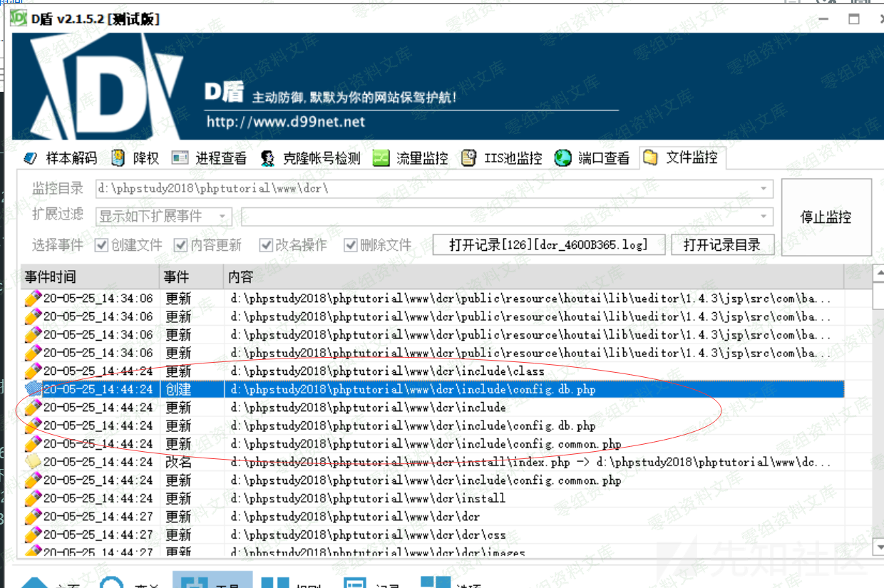
Task: Toggle the 内容更新 checkbox
Action: pos(180,245)
